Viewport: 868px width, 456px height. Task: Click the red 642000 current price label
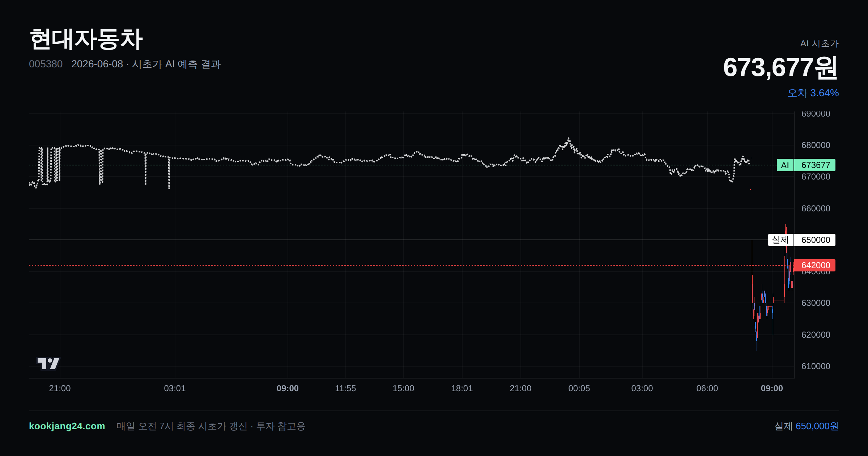tap(814, 265)
